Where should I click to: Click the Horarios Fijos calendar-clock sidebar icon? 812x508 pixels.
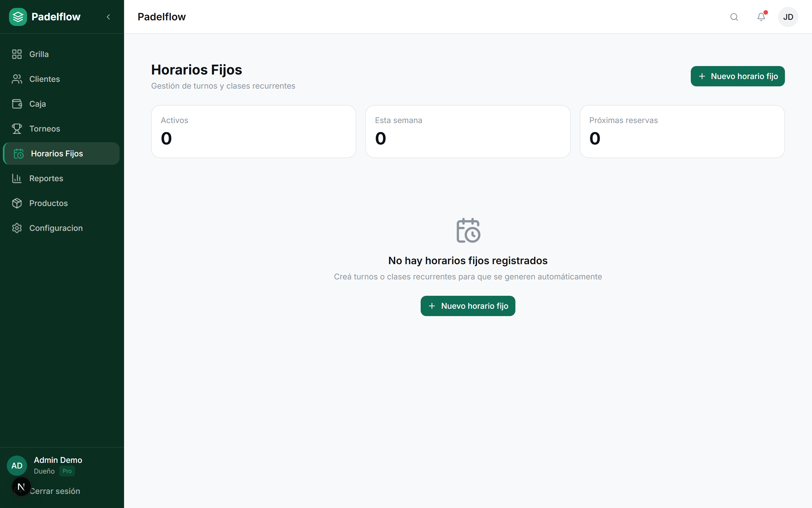pos(18,154)
